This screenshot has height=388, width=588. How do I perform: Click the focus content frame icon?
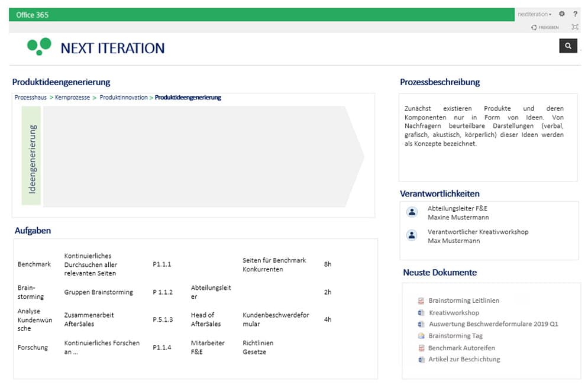[x=575, y=27]
